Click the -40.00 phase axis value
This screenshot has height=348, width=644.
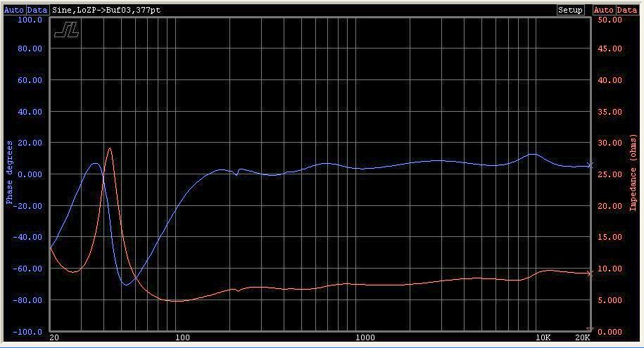(28, 237)
